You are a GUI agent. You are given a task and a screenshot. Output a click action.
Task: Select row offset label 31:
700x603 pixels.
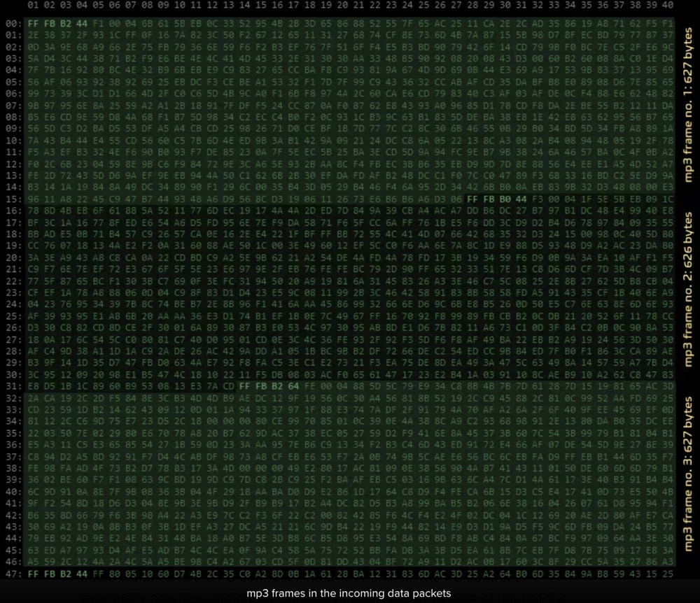pos(12,385)
